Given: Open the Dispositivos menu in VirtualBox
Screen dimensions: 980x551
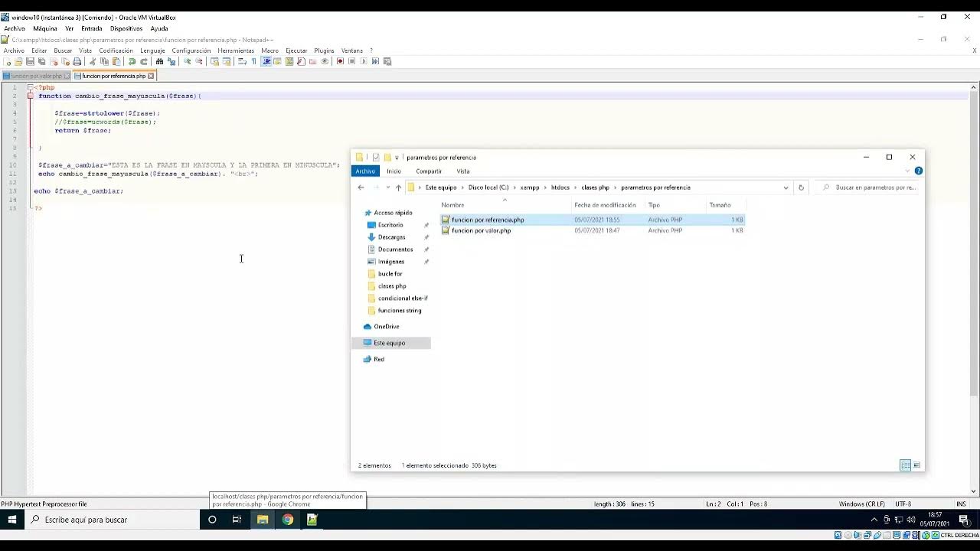Looking at the screenshot, I should [126, 28].
